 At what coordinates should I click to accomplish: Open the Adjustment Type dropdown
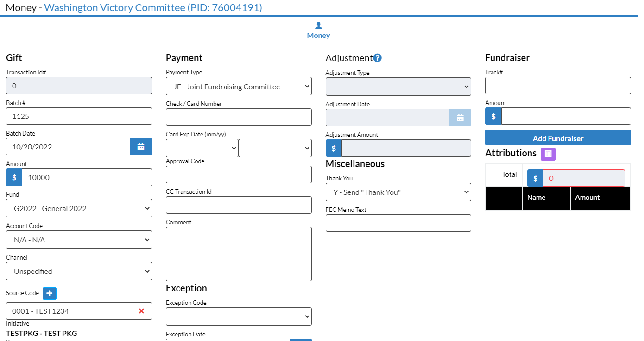[398, 87]
